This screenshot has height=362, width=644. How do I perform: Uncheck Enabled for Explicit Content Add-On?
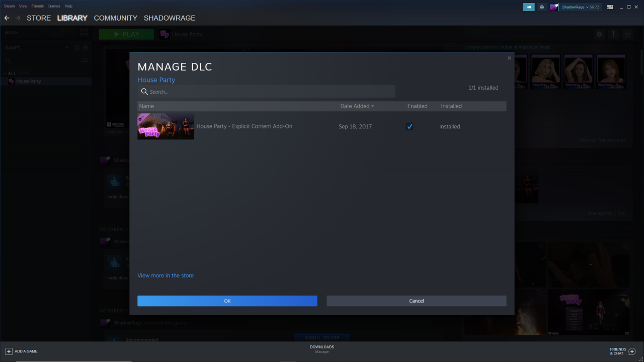pyautogui.click(x=410, y=127)
